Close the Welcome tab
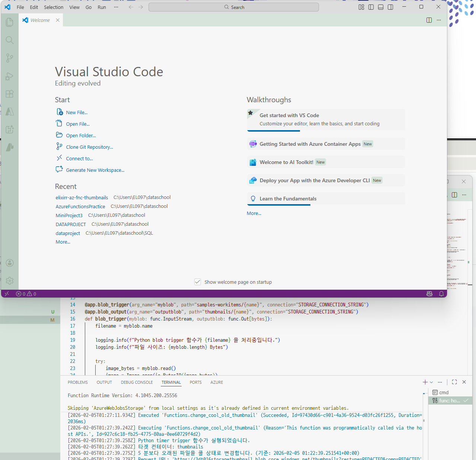 [x=58, y=20]
